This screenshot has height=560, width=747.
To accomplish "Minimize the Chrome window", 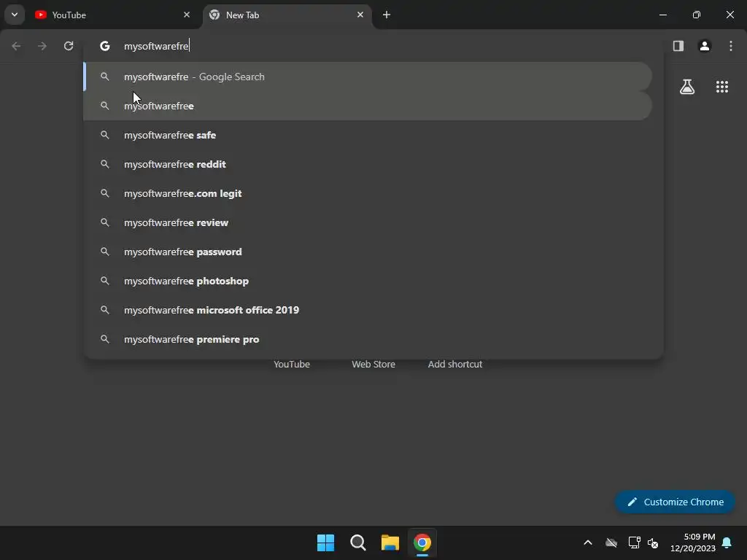I will click(662, 15).
